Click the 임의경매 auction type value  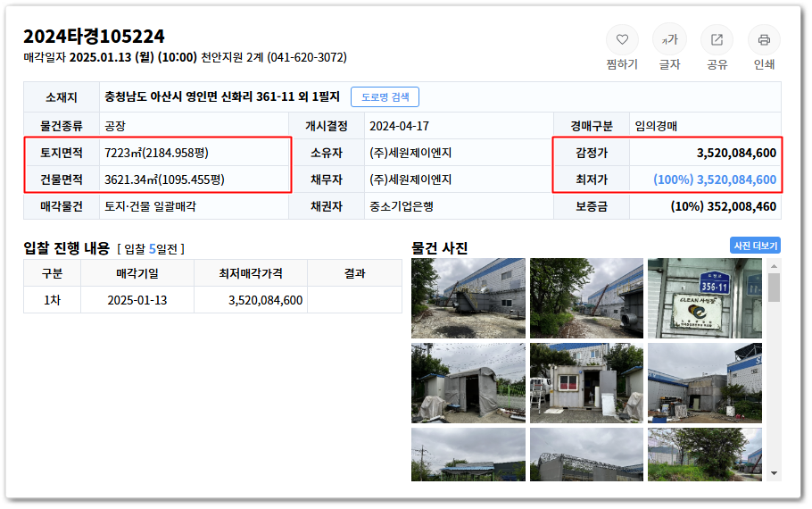pos(656,126)
